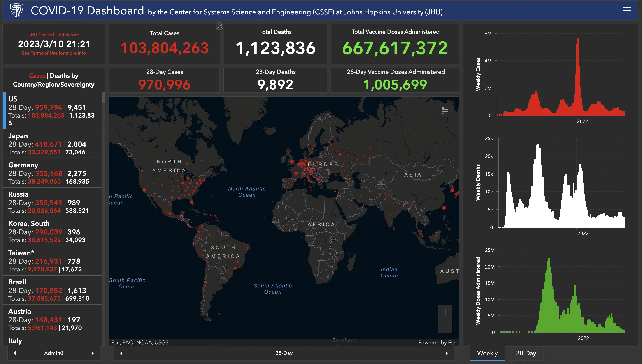Click the expand icon on Total Cases panel
The width and height of the screenshot is (642, 364).
pyautogui.click(x=219, y=26)
